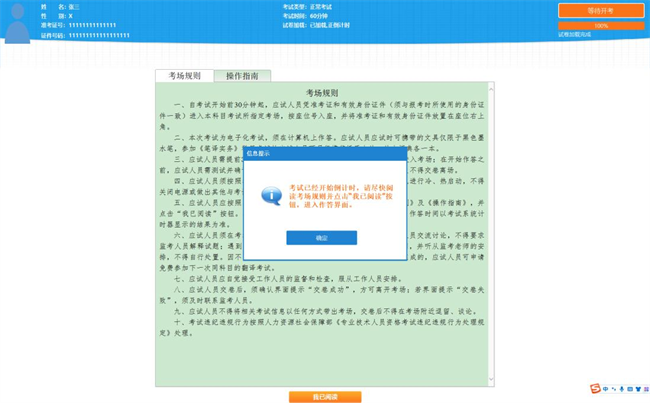The height and width of the screenshot is (403, 650).
Task: Click the 考试时间 60分钟 label
Action: 304,16
